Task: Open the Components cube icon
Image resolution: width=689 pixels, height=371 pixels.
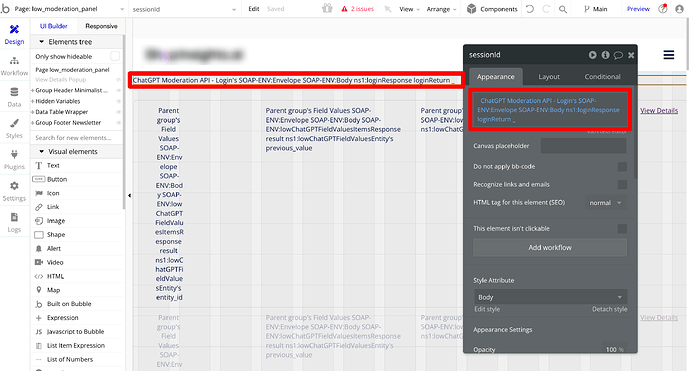Action: (471, 9)
